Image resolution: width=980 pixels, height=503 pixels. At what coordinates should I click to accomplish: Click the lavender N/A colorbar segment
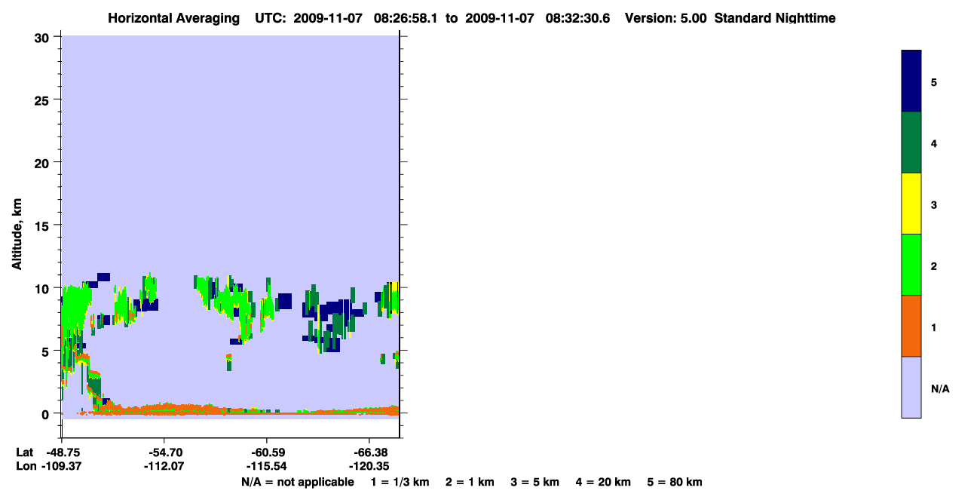point(911,387)
